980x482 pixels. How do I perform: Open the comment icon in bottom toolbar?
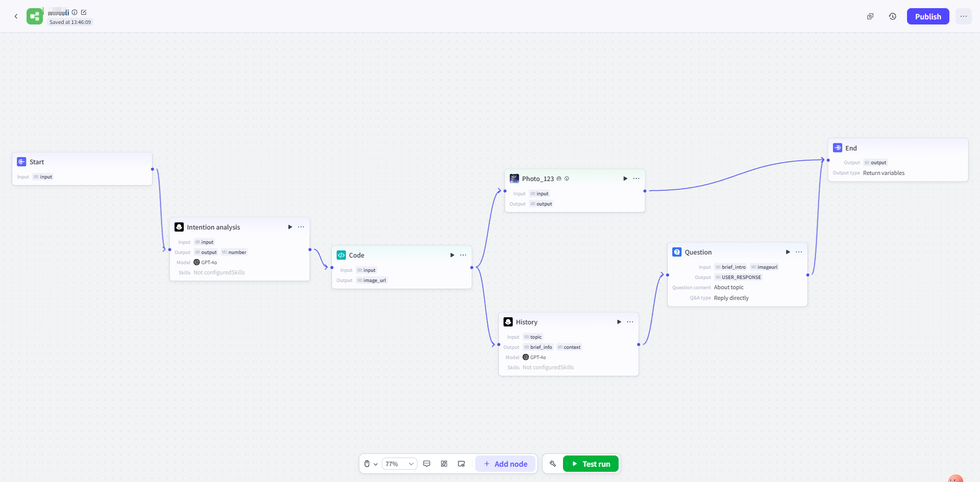point(427,464)
